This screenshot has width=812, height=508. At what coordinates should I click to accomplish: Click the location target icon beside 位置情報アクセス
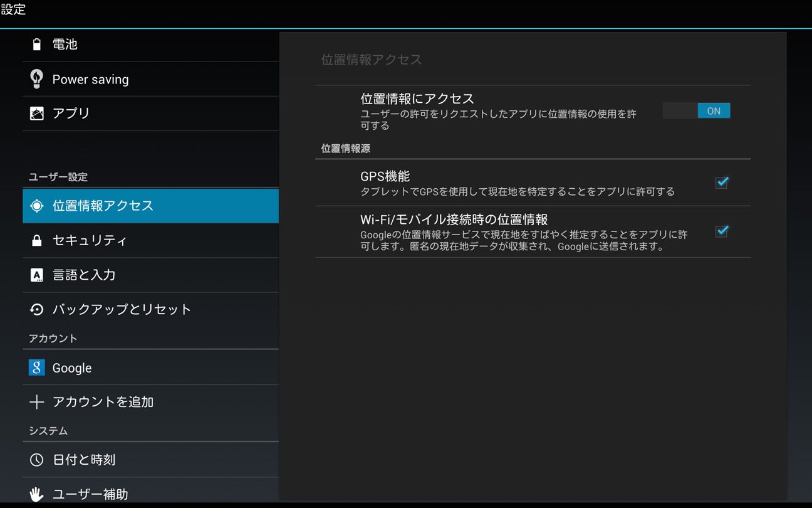click(x=37, y=206)
